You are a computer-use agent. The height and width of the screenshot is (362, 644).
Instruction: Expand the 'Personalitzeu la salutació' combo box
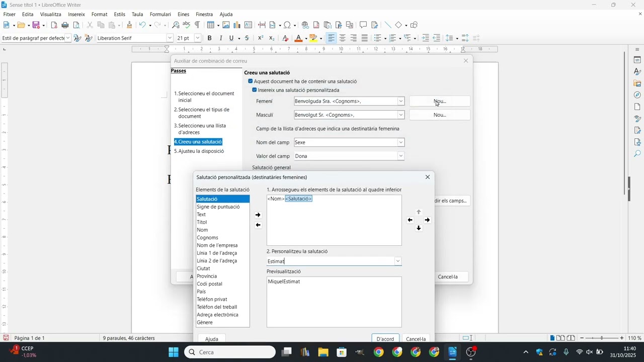tap(398, 261)
